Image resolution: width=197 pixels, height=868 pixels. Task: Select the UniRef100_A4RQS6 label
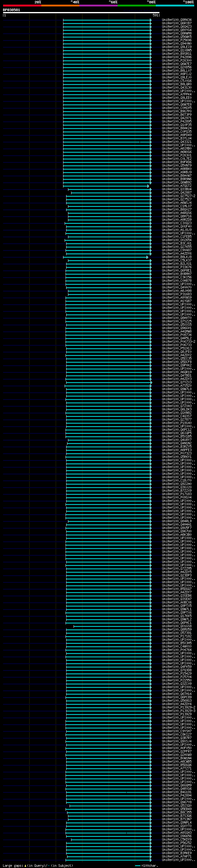(x=177, y=213)
